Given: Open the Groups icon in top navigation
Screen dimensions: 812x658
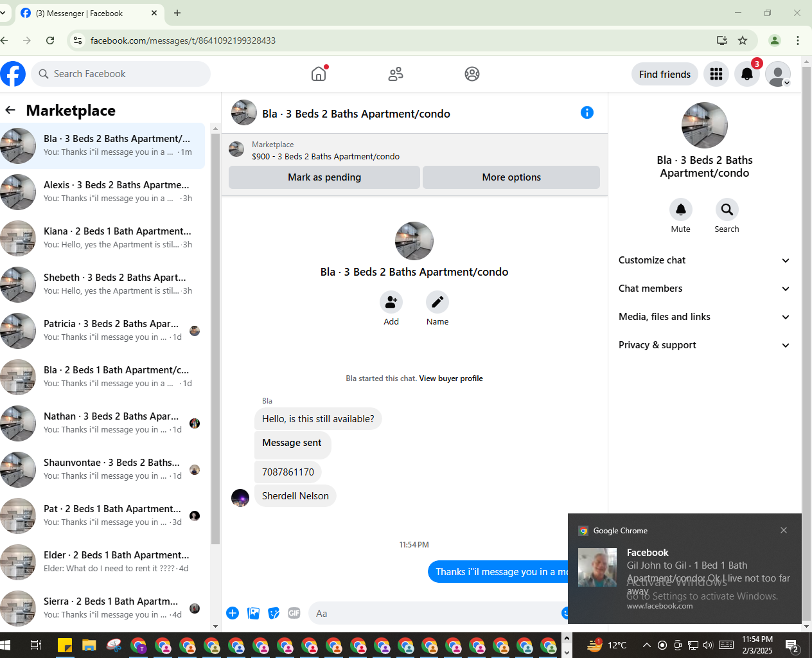Looking at the screenshot, I should point(472,74).
